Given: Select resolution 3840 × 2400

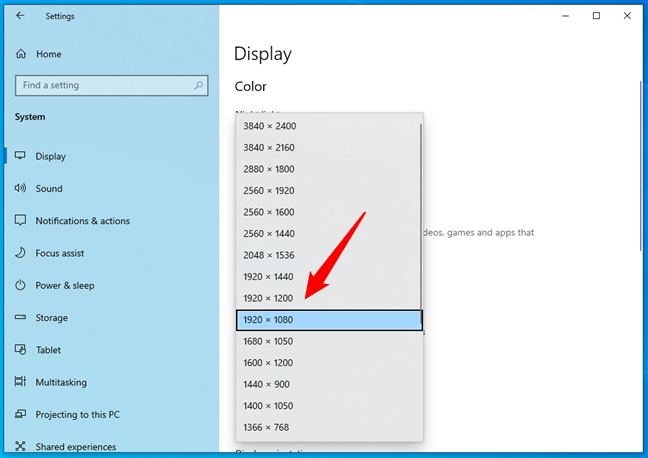Looking at the screenshot, I should click(329, 126).
